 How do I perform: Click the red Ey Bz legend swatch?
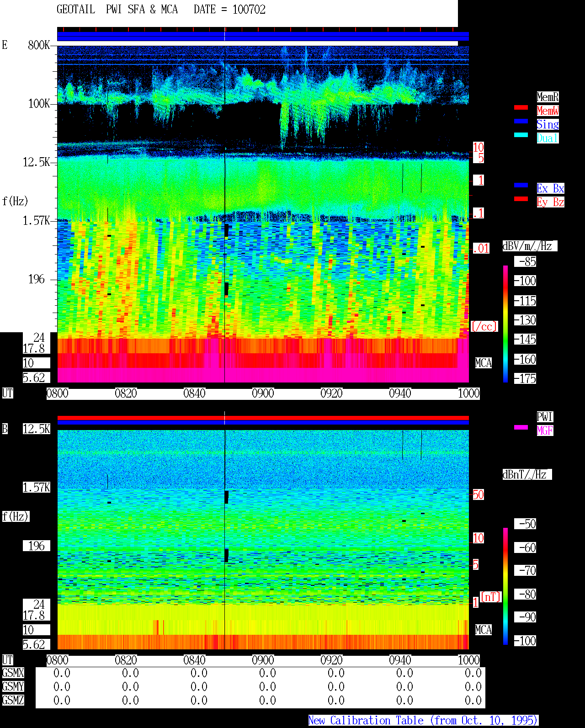pos(521,199)
